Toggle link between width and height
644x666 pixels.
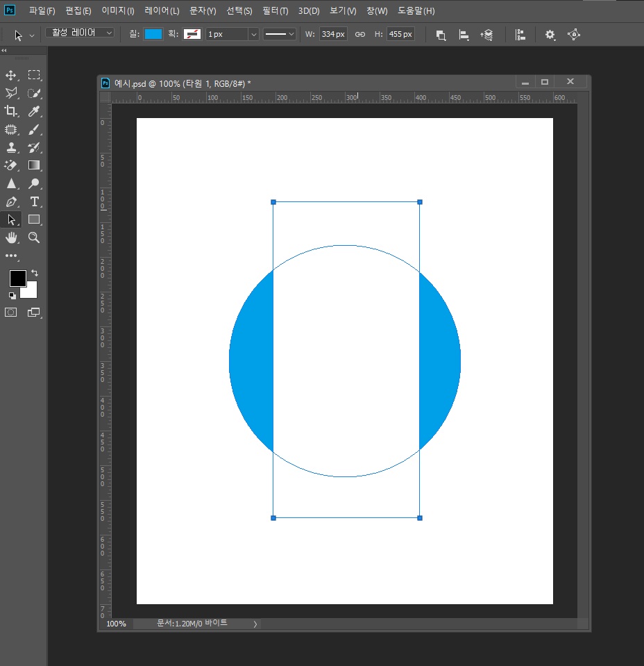coord(360,35)
